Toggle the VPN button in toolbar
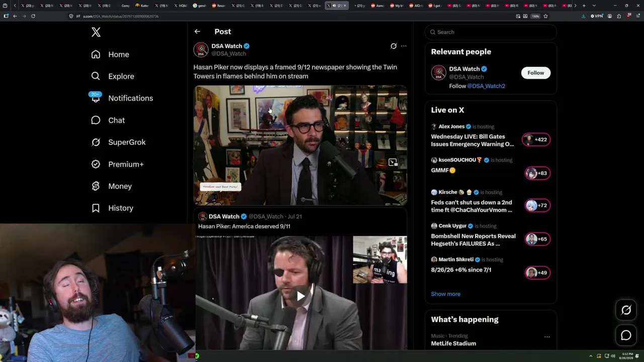 597,16
